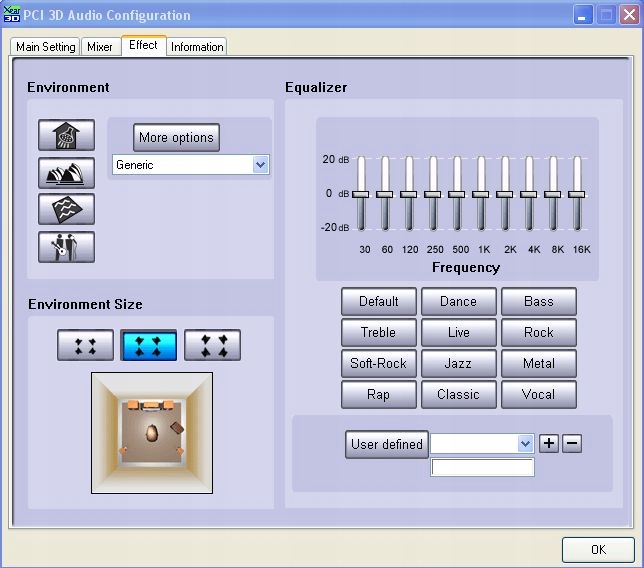Apply the Live equalizer preset

tap(459, 332)
